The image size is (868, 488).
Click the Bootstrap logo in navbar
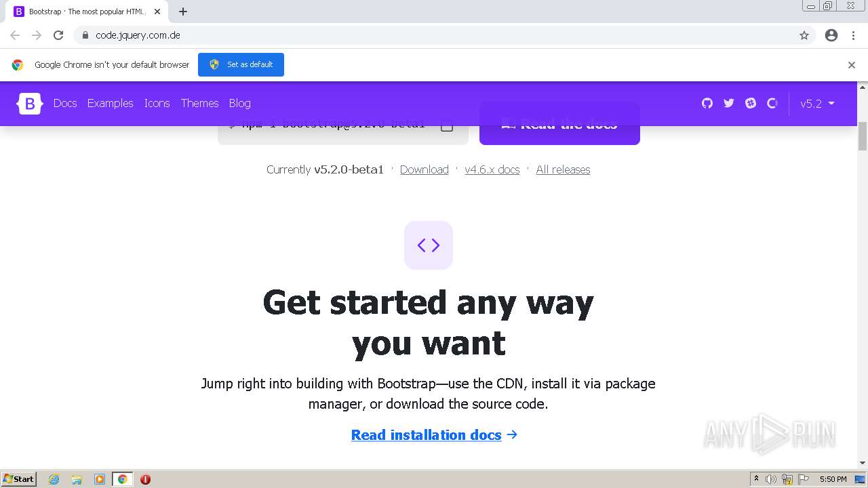pos(30,103)
